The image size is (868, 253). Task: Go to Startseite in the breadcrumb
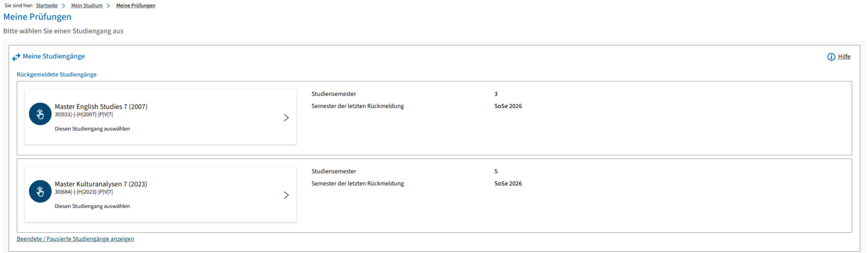(x=47, y=5)
